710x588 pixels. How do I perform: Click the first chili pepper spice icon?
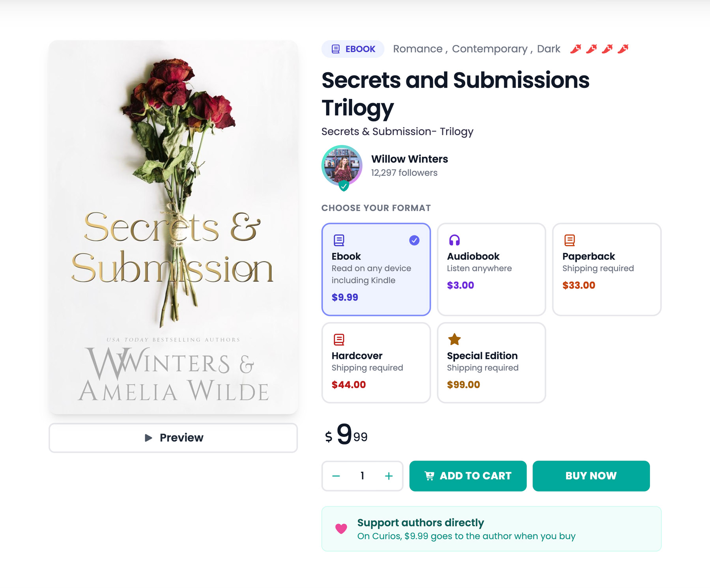click(x=576, y=49)
